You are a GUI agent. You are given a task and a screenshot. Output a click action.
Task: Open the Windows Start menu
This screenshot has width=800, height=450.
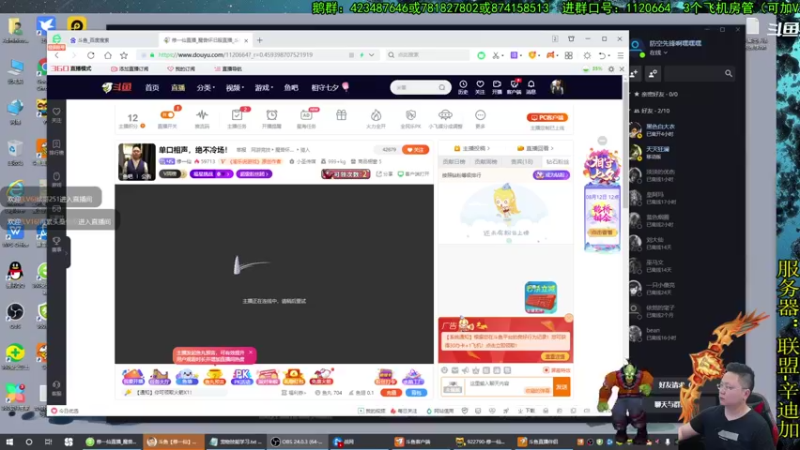tap(9, 442)
